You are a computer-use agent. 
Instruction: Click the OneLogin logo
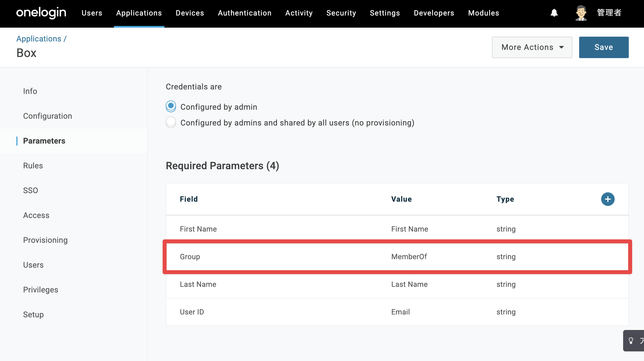click(x=41, y=13)
